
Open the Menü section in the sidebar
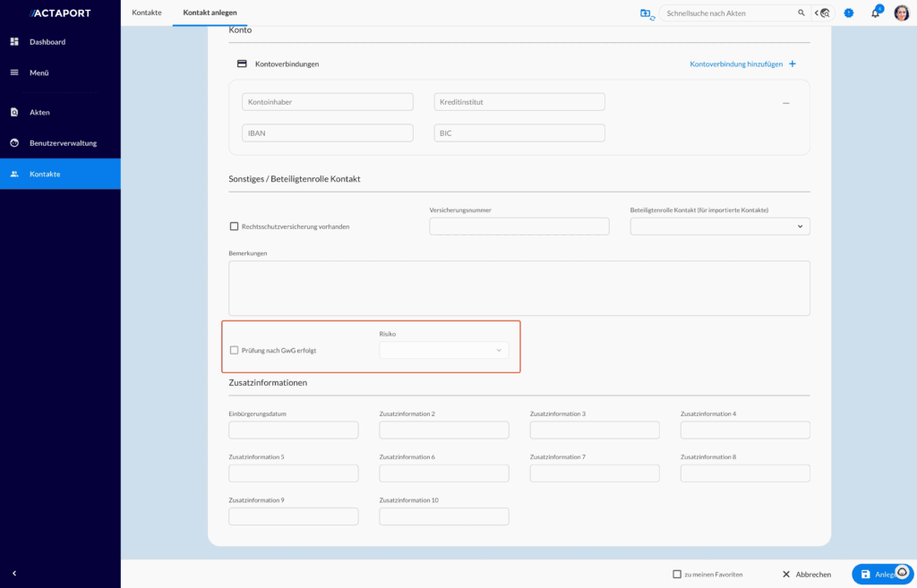(x=40, y=73)
